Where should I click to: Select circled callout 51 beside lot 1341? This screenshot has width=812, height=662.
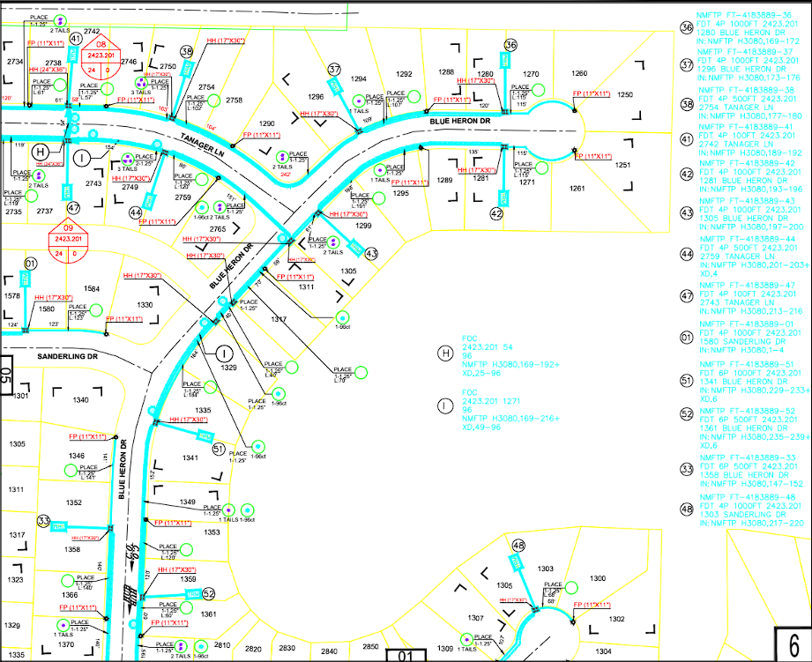tap(219, 449)
